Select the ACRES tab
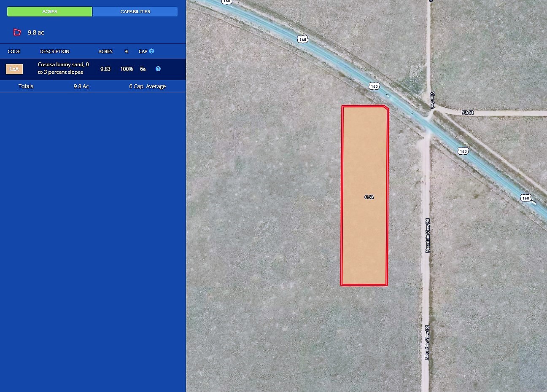Viewport: 547px width, 392px height. pyautogui.click(x=50, y=11)
